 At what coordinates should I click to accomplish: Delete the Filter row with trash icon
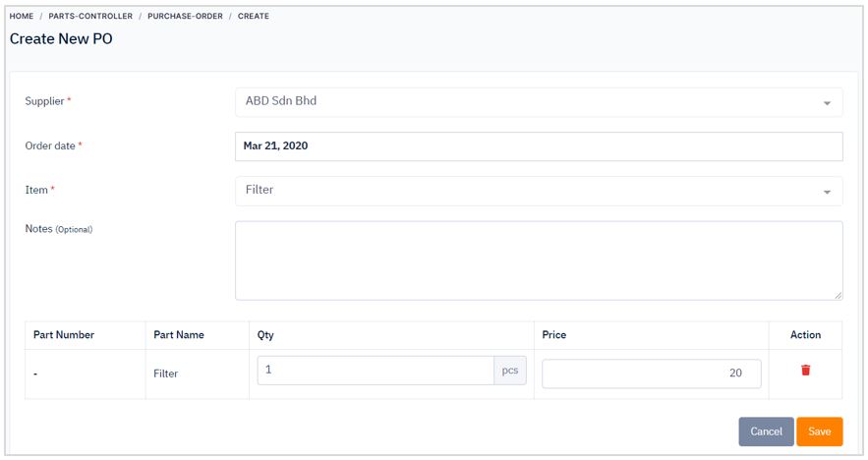click(x=805, y=370)
